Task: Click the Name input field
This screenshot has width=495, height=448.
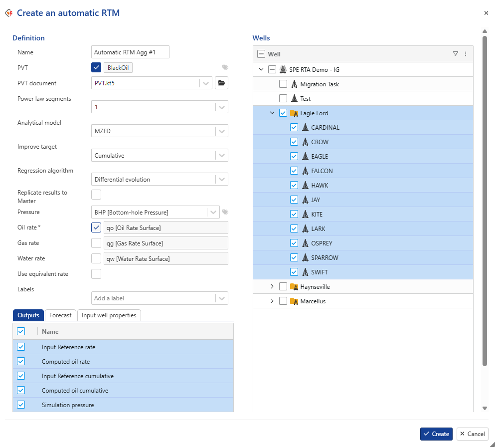Action: [131, 52]
